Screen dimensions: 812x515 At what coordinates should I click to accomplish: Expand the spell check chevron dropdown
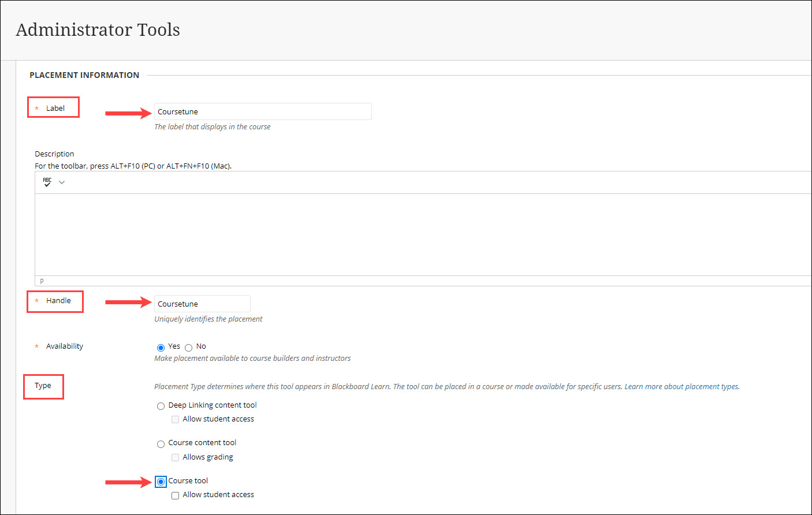[62, 182]
